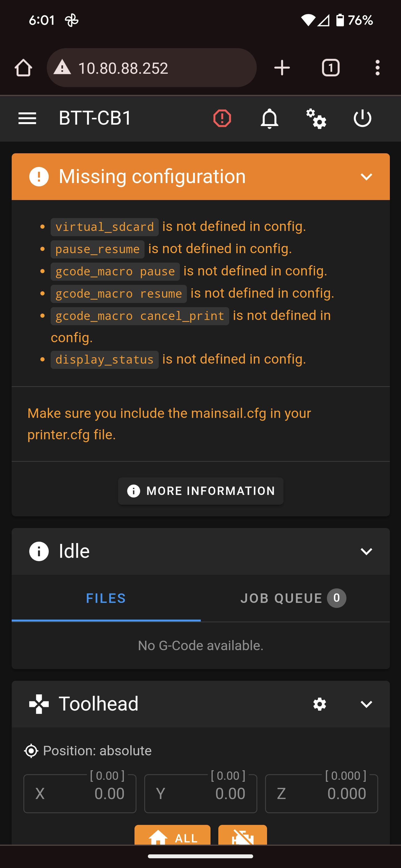The image size is (401, 868).
Task: Open the notifications bell
Action: pyautogui.click(x=269, y=118)
